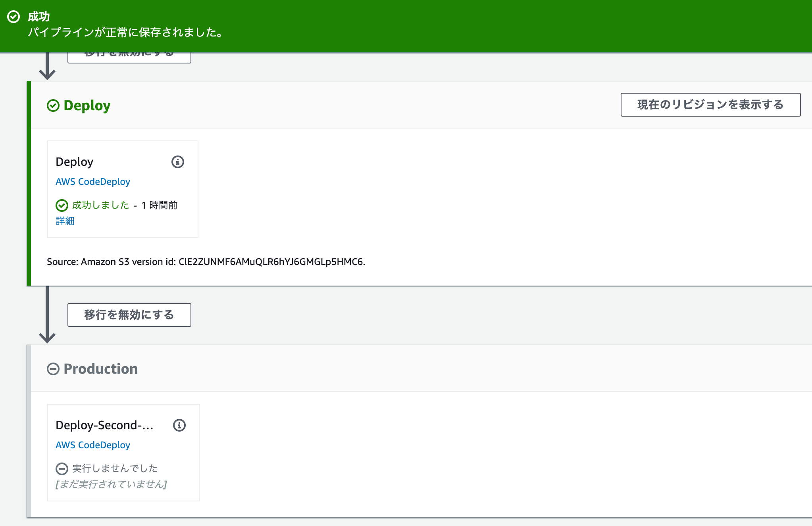Open the info icon on Deploy-Second action card
812x526 pixels.
pyautogui.click(x=179, y=425)
